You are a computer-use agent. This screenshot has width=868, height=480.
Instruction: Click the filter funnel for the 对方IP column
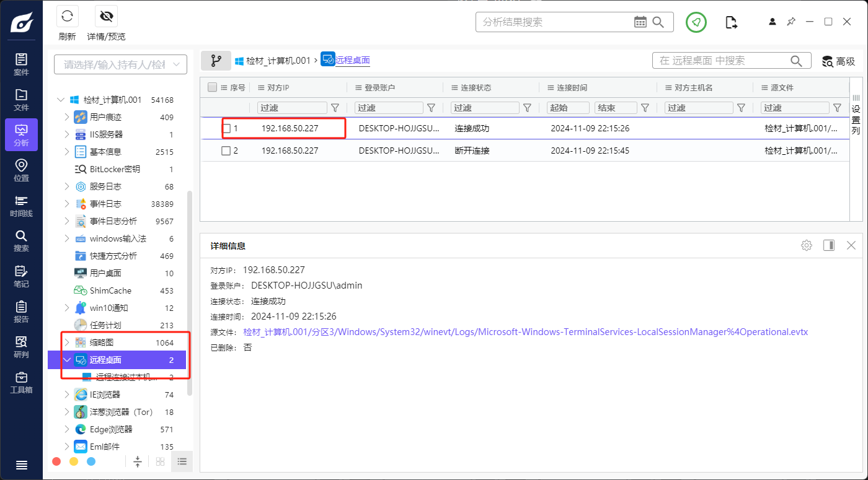[335, 108]
